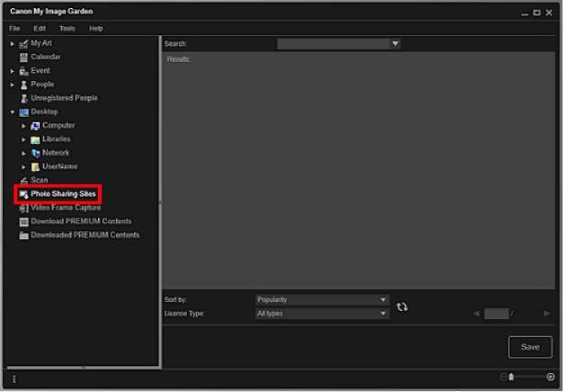The image size is (563, 392).
Task: Click the Save button
Action: click(x=530, y=347)
